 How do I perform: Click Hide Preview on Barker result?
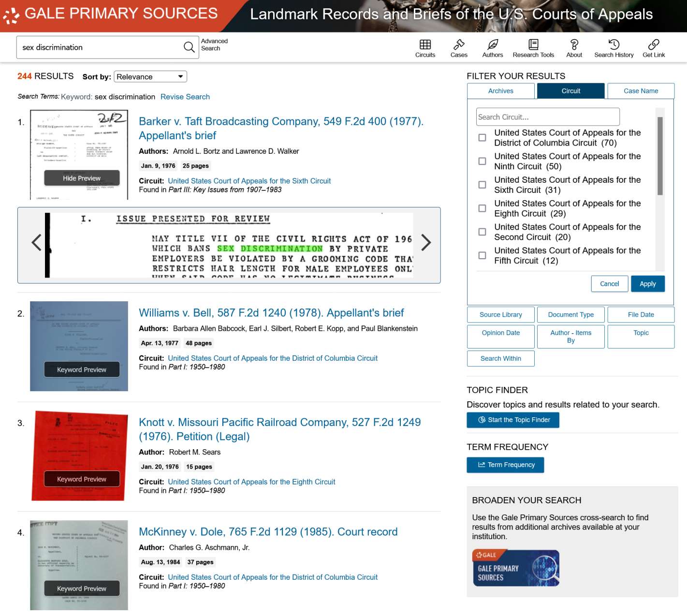point(82,178)
